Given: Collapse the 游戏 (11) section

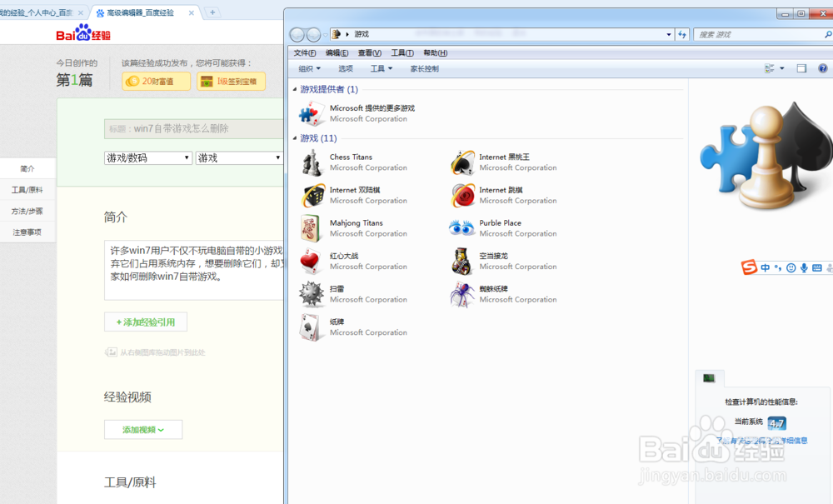Looking at the screenshot, I should [297, 137].
